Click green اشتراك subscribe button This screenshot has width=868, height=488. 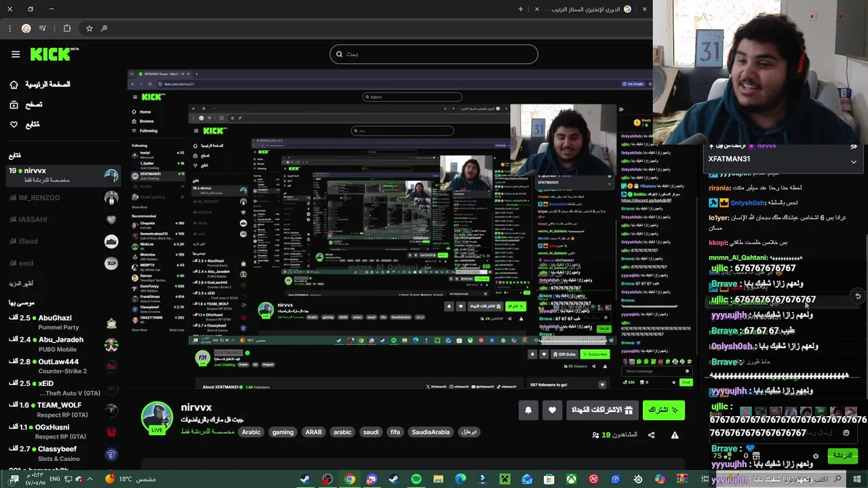coord(664,410)
